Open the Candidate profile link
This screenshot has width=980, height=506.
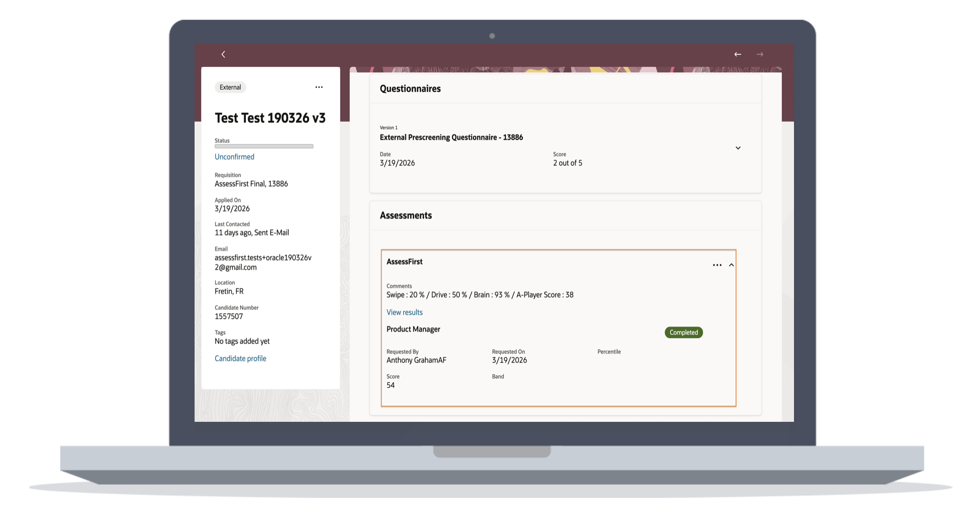pyautogui.click(x=240, y=359)
